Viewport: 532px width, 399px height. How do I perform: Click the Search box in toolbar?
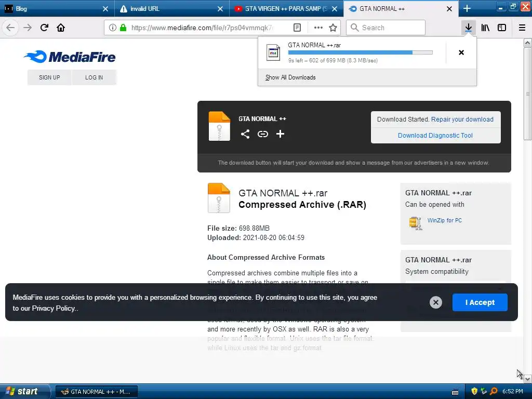click(385, 28)
